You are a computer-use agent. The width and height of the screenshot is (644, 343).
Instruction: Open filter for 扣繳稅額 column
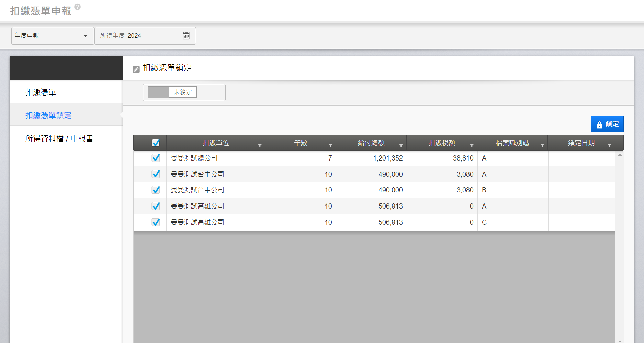[472, 146]
